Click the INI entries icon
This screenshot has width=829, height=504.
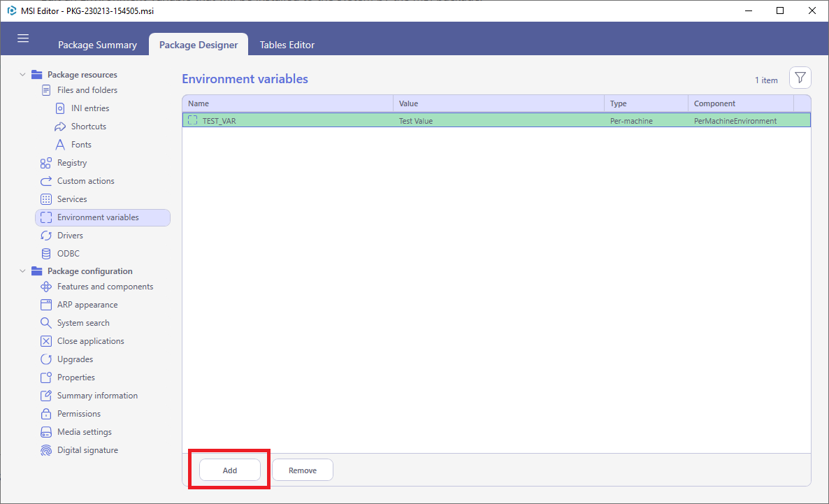pyautogui.click(x=59, y=108)
